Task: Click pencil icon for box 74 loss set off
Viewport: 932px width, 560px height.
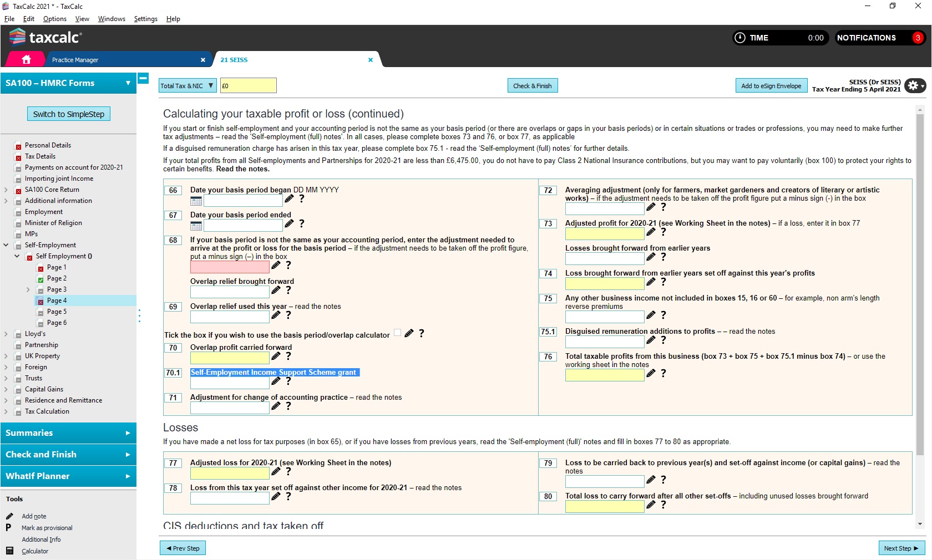Action: click(651, 282)
